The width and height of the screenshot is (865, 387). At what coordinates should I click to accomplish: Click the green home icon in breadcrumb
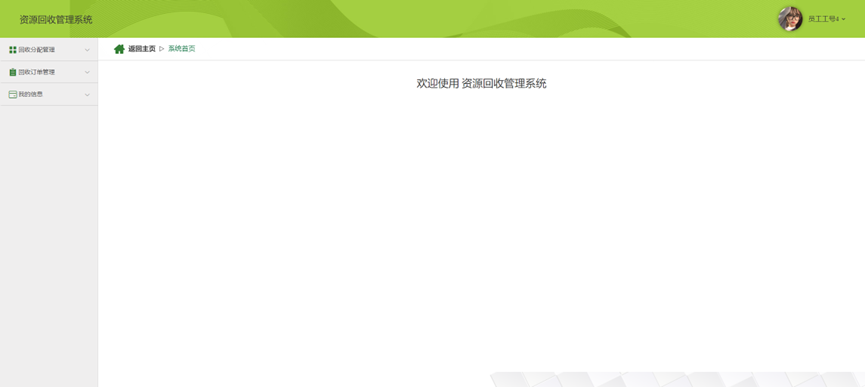coord(119,49)
